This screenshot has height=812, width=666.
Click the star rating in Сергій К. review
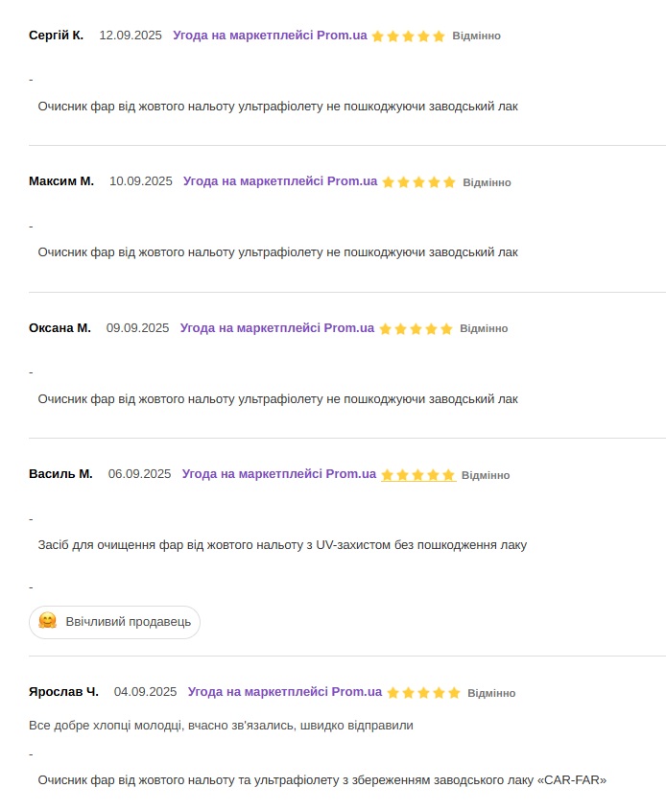click(x=408, y=36)
